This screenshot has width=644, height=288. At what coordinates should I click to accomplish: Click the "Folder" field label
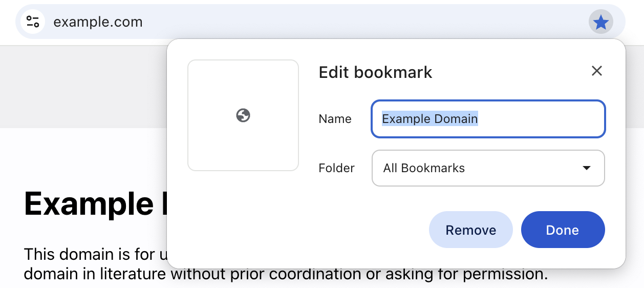[336, 168]
